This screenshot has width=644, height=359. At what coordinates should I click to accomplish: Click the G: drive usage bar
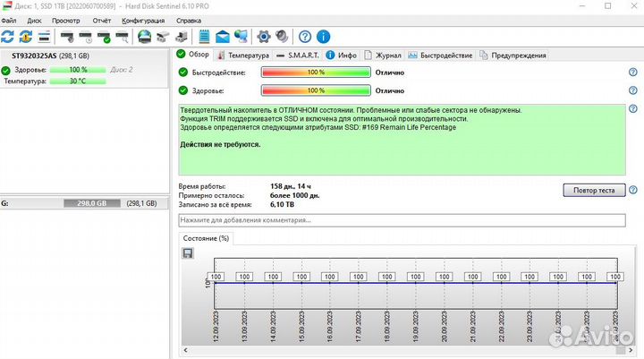click(93, 203)
